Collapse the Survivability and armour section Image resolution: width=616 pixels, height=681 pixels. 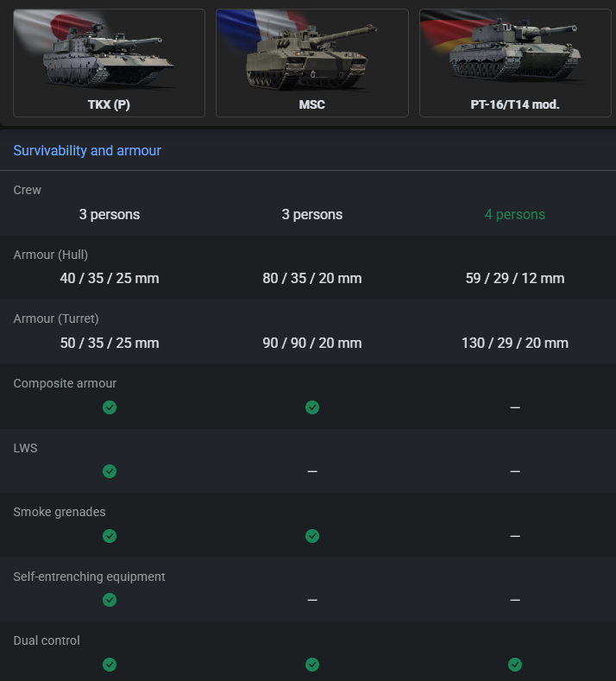[x=87, y=150]
